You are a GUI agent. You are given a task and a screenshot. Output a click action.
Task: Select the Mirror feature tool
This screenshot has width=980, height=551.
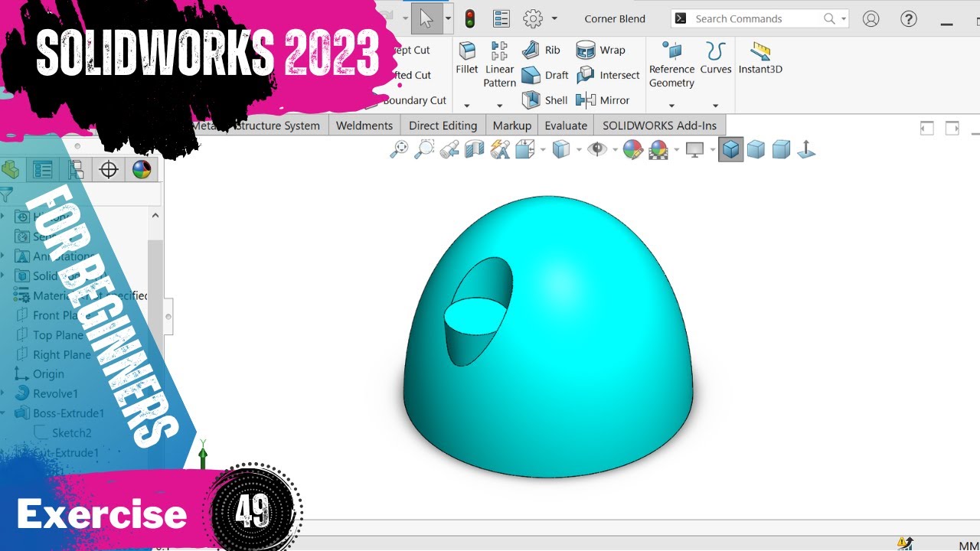click(603, 100)
